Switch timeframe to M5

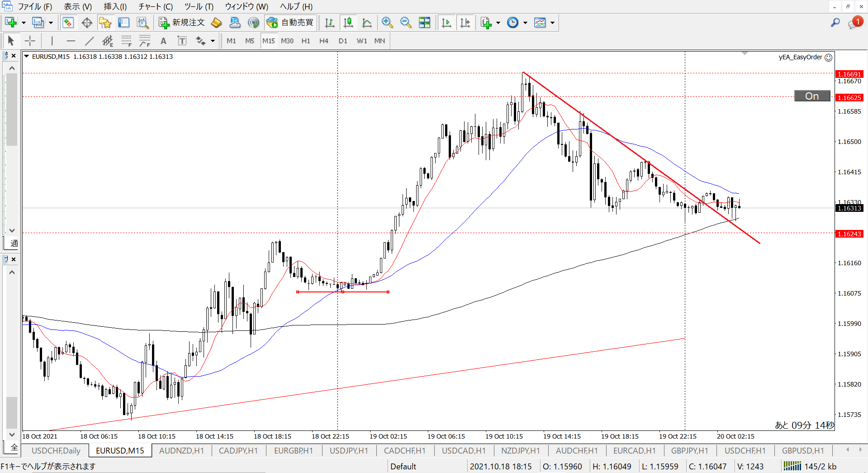coord(250,41)
